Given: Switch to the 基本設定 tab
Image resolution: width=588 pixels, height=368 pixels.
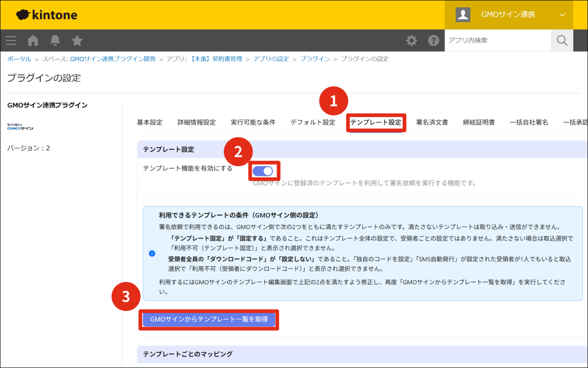Looking at the screenshot, I should 150,122.
